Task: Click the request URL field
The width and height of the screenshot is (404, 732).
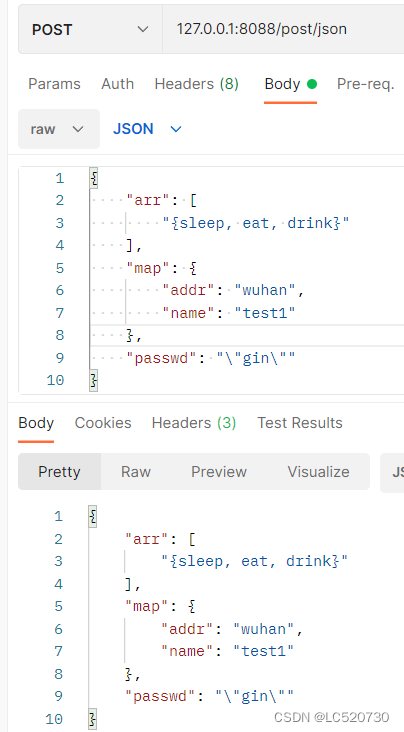Action: coord(283,29)
